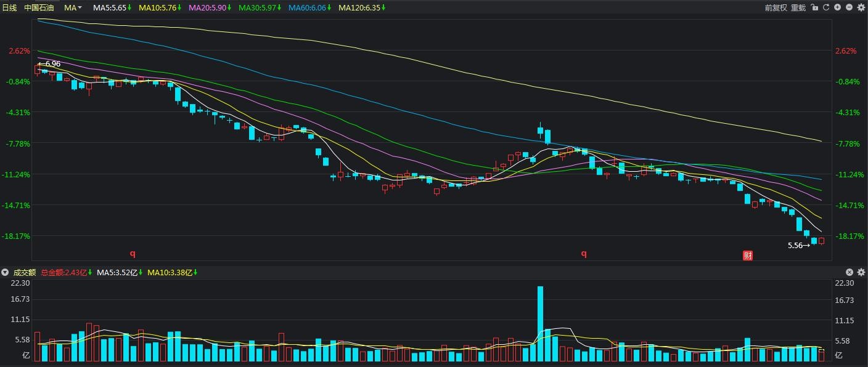Click the 中国石油 stock name
Screen dimensions: 868x367
[x=39, y=8]
